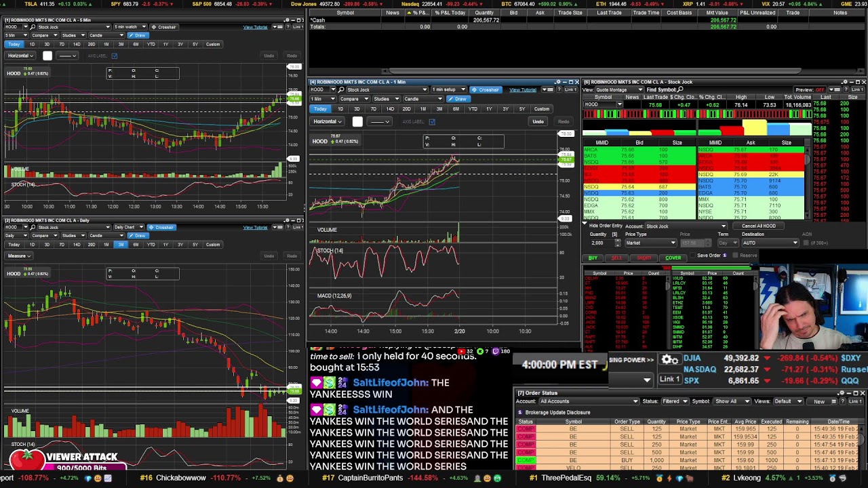868x488 pixels.
Task: Open settings gear of Stock Jock montage window
Action: coord(846,82)
